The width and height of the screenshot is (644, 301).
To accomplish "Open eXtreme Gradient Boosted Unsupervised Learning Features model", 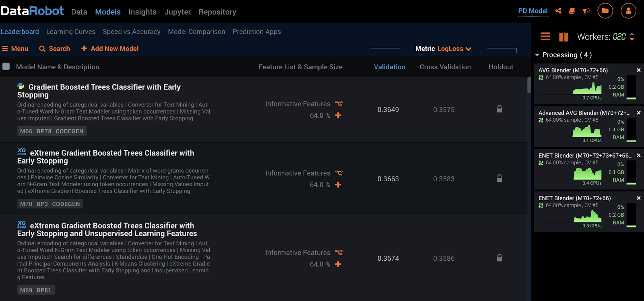I will tap(107, 230).
